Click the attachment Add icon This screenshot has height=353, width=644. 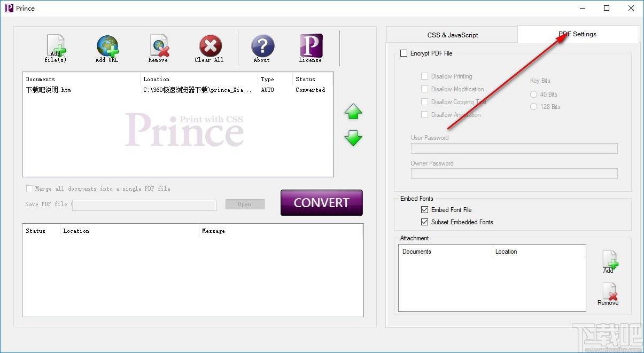pos(609,262)
